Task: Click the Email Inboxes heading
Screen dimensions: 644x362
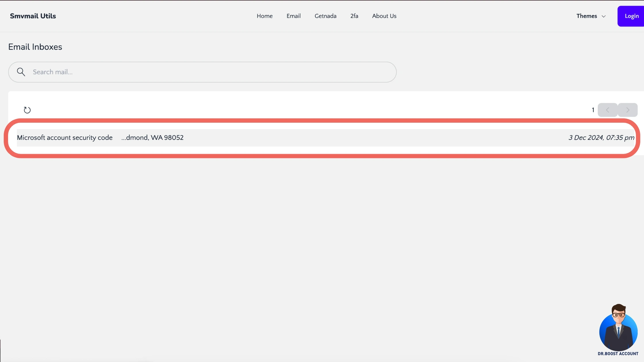Action: click(35, 47)
